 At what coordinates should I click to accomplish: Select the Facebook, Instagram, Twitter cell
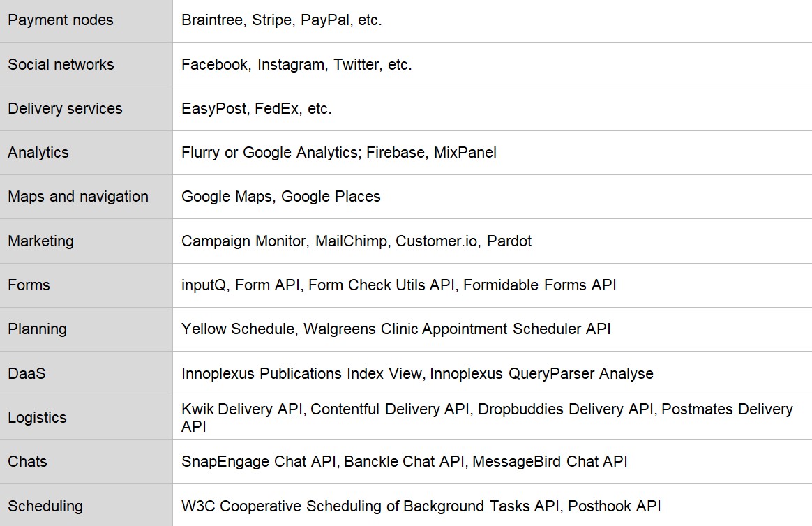tap(296, 64)
